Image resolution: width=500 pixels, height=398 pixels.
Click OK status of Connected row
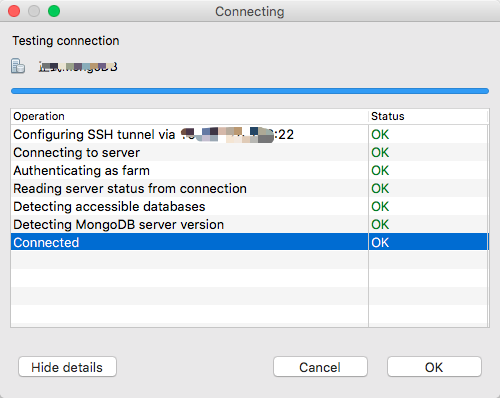click(380, 243)
